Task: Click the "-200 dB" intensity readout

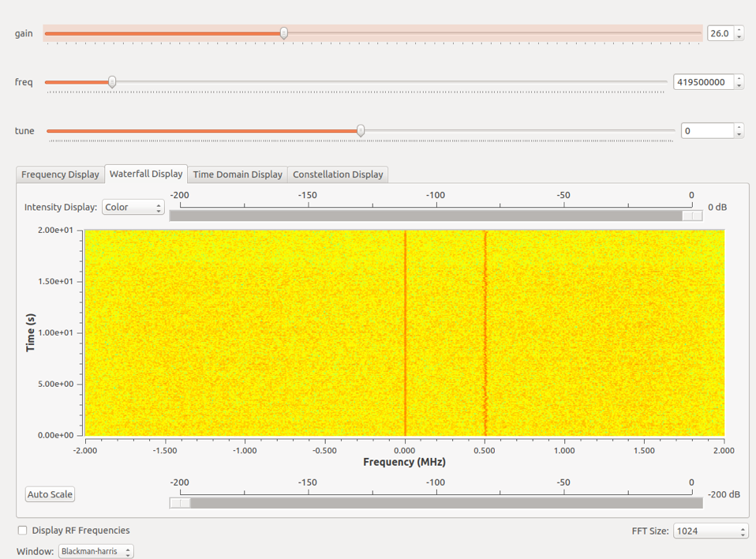Action: (724, 494)
